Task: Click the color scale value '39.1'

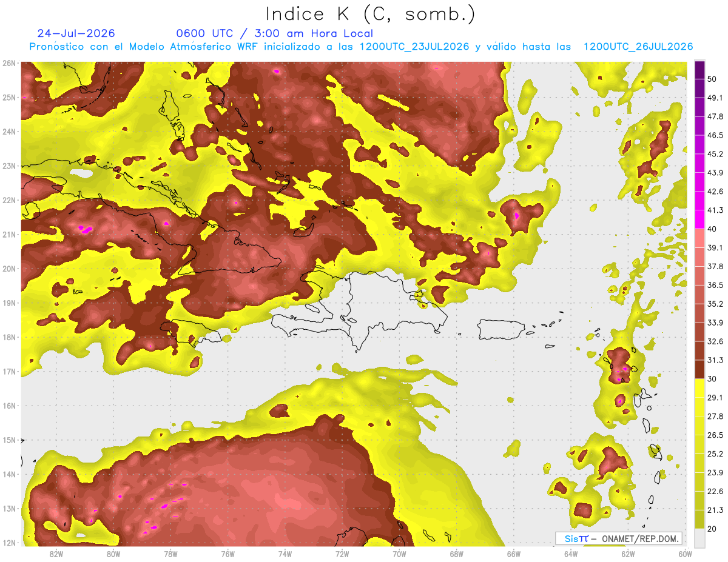Action: [715, 247]
